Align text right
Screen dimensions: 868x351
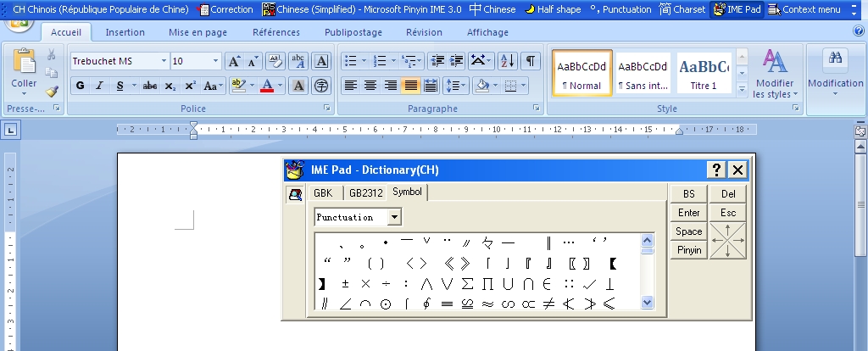391,86
